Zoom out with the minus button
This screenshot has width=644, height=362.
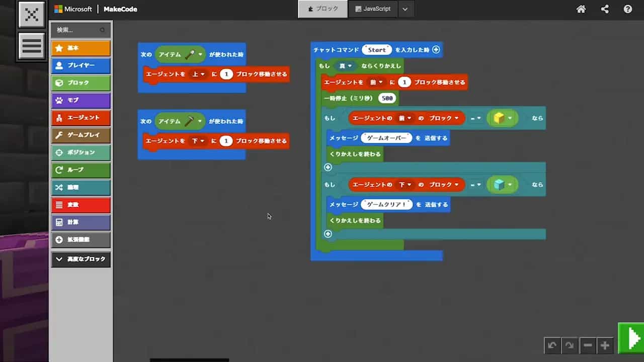pos(587,345)
